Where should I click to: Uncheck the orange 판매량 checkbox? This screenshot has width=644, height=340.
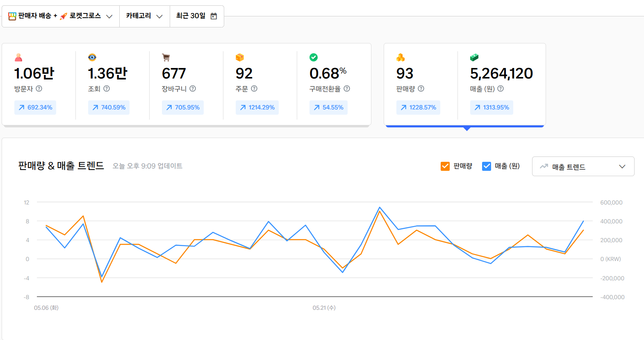pos(445,166)
